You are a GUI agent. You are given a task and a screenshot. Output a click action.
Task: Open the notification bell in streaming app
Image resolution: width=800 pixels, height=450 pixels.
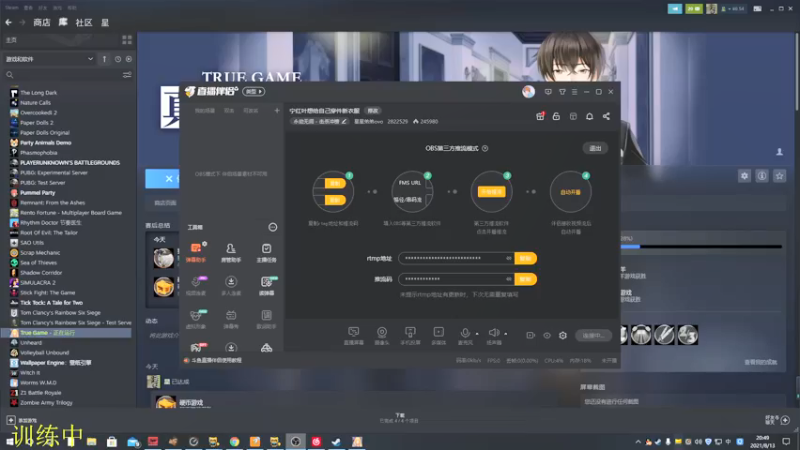(x=589, y=116)
